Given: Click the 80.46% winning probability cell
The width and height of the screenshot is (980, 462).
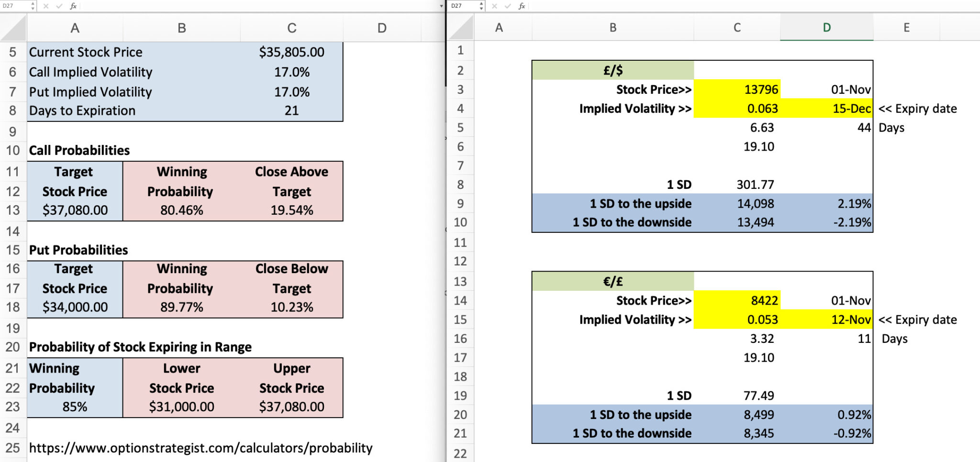Looking at the screenshot, I should click(181, 210).
